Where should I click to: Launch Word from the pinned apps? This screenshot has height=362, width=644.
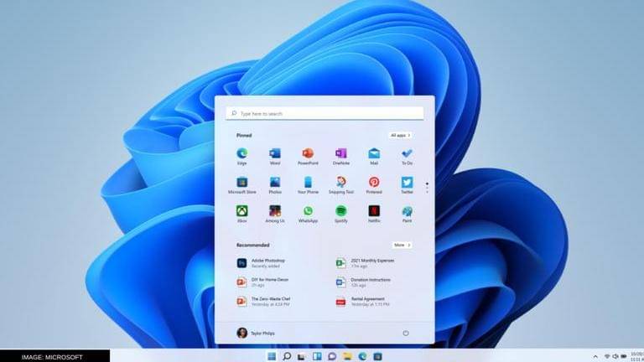click(274, 154)
